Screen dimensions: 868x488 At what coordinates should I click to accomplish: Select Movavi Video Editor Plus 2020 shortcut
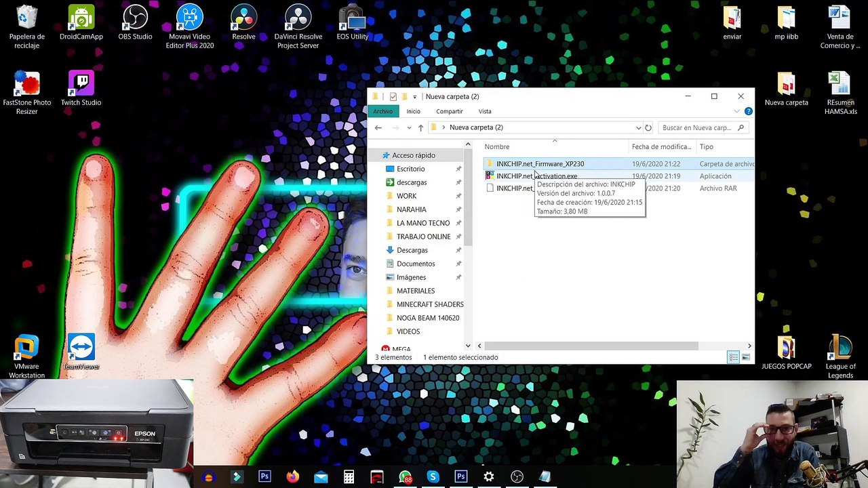(189, 27)
